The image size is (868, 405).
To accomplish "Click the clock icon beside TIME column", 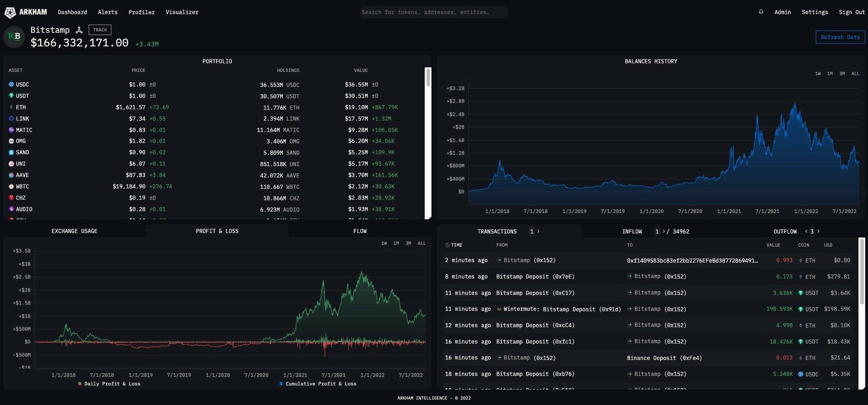I will (x=447, y=245).
